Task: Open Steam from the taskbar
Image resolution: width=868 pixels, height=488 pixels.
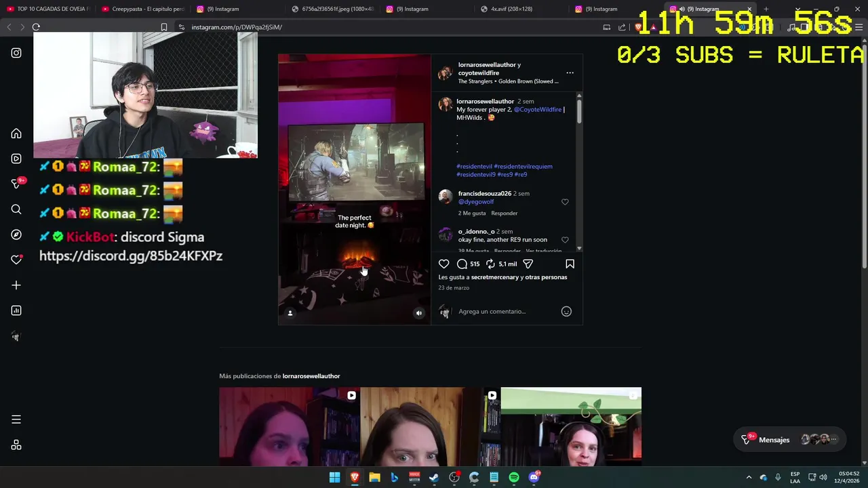Action: tap(434, 477)
